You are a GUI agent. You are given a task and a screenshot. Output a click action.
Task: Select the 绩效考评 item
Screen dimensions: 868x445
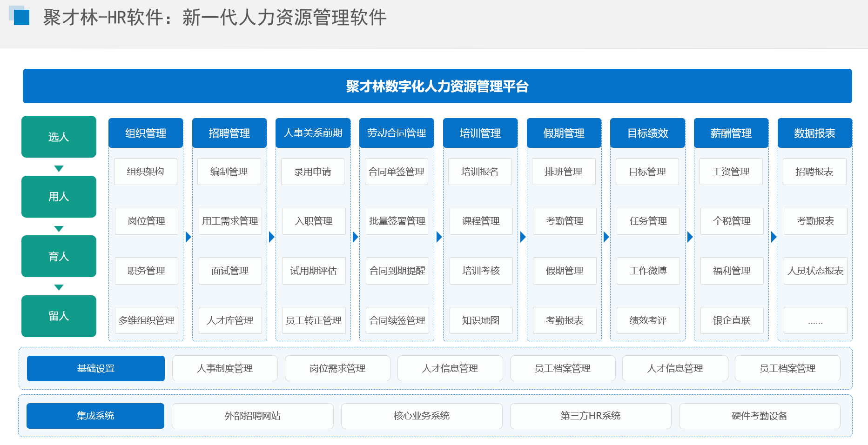tap(648, 320)
